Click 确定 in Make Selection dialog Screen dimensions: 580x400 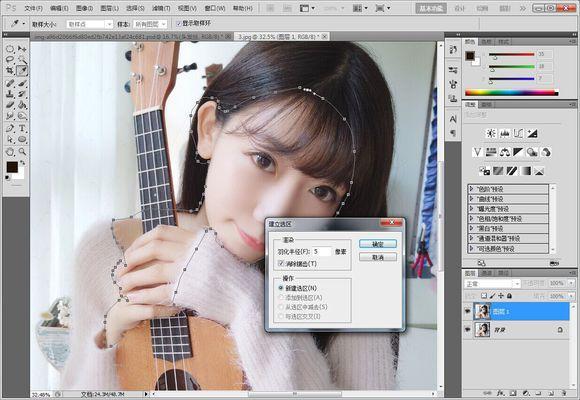378,244
